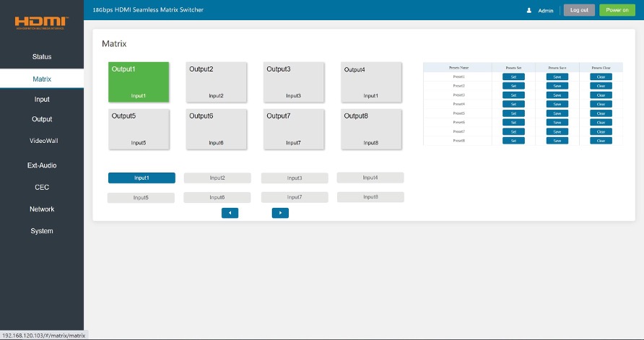This screenshot has height=340, width=644.
Task: Choose the Input5 source button
Action: coord(141,198)
